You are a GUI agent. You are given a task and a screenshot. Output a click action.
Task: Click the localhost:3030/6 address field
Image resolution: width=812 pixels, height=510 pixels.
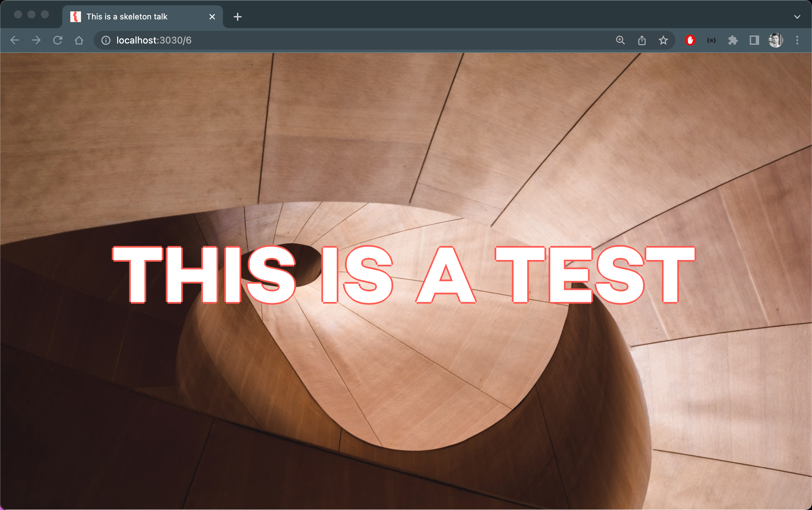(x=304, y=40)
